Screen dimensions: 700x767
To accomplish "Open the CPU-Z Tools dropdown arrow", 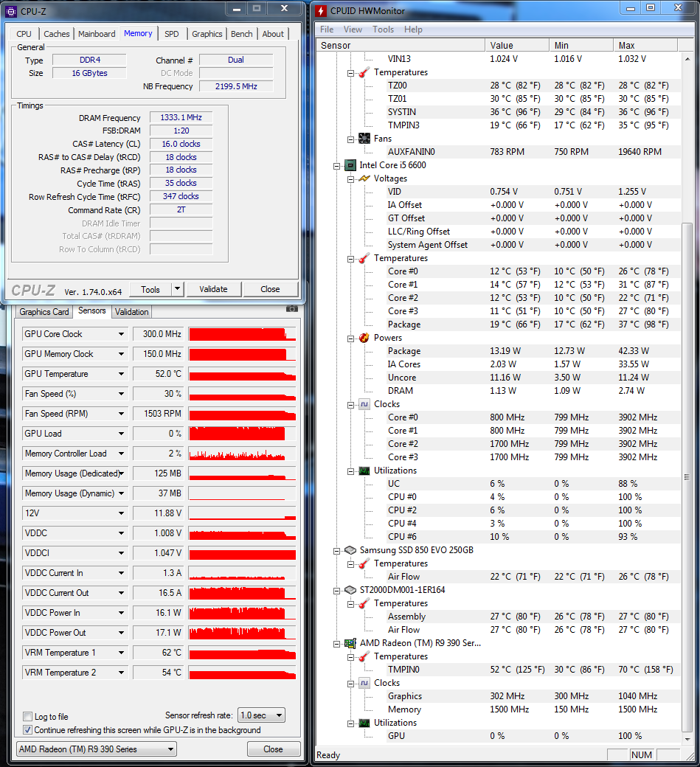I will pyautogui.click(x=178, y=289).
